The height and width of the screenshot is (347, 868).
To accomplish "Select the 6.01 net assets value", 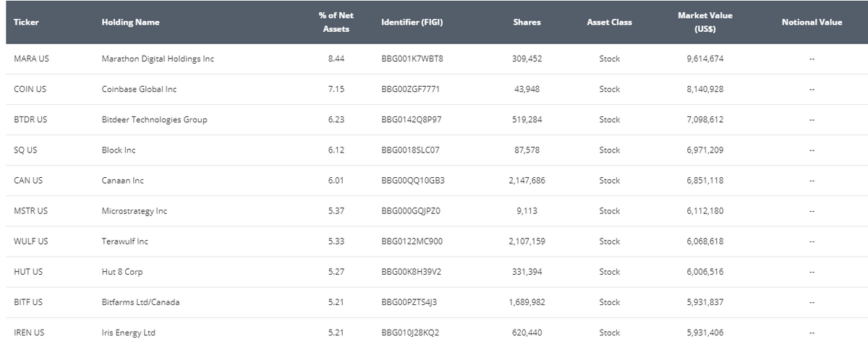I will (336, 181).
